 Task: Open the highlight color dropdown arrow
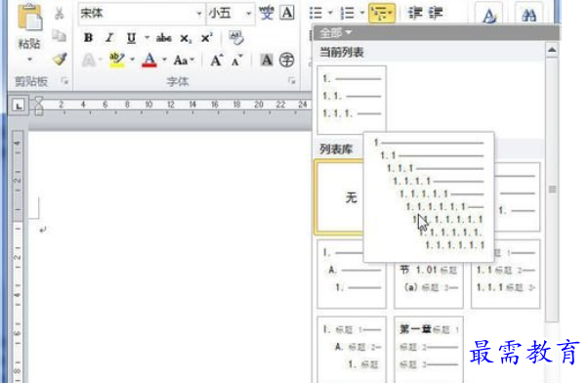(133, 60)
